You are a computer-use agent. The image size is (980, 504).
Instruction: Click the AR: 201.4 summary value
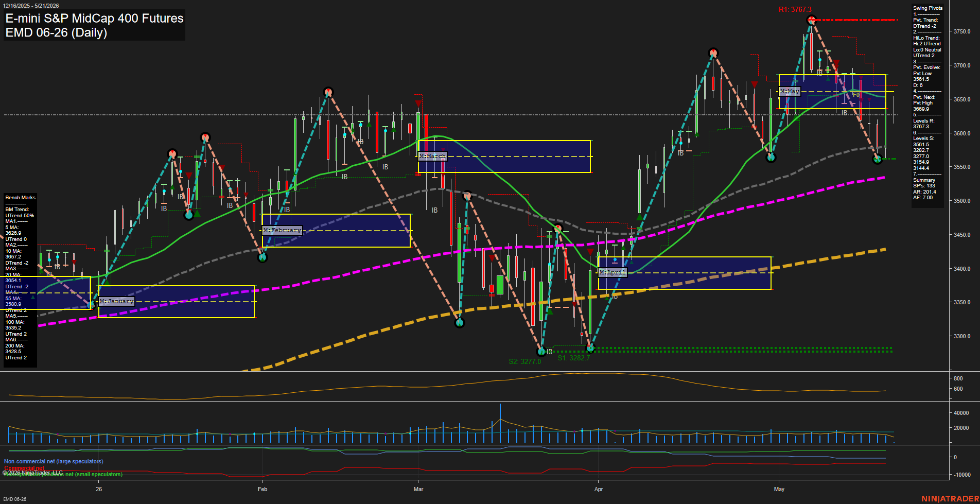[925, 192]
